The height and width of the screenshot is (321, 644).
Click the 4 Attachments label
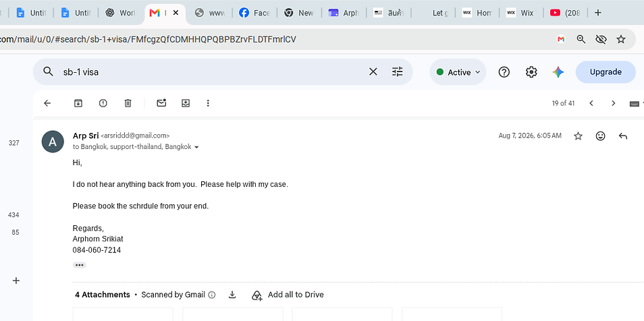[x=102, y=295]
